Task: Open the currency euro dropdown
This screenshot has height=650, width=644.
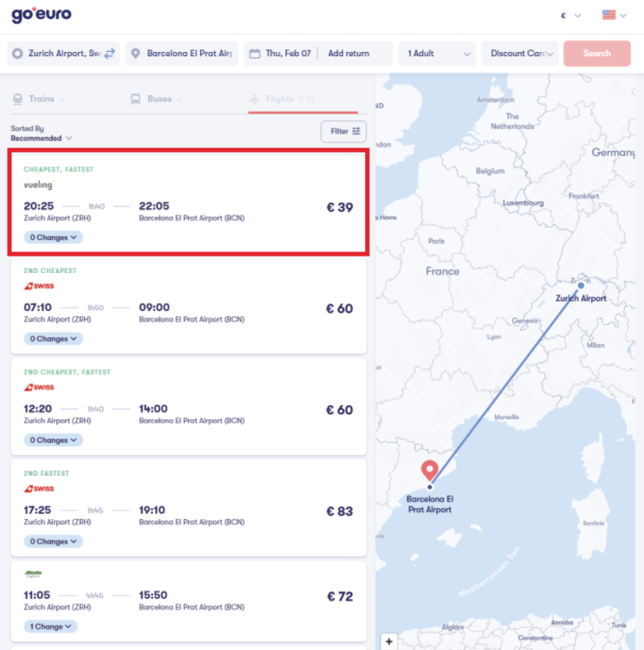Action: (x=570, y=16)
